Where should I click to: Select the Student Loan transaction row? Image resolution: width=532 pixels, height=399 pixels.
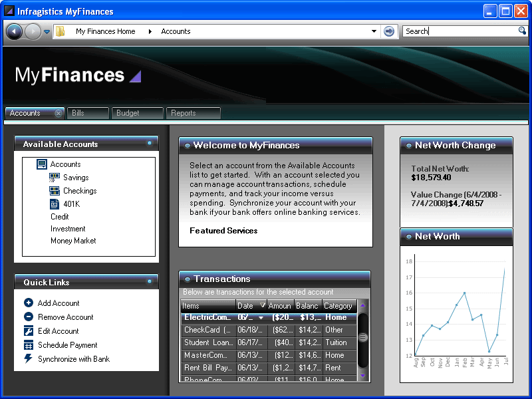pyautogui.click(x=269, y=342)
